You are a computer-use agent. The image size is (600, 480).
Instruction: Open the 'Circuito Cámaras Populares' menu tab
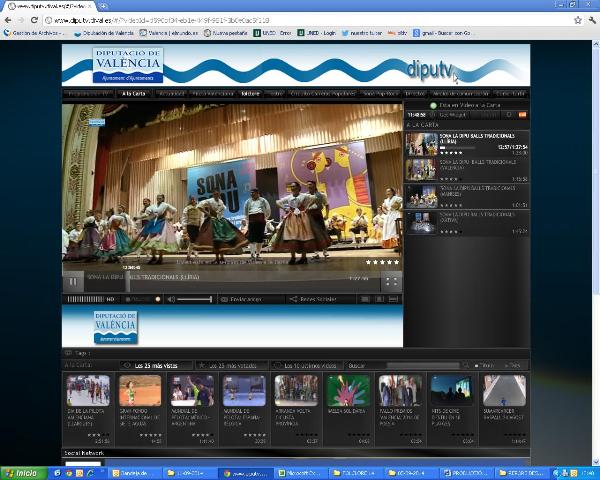[323, 93]
